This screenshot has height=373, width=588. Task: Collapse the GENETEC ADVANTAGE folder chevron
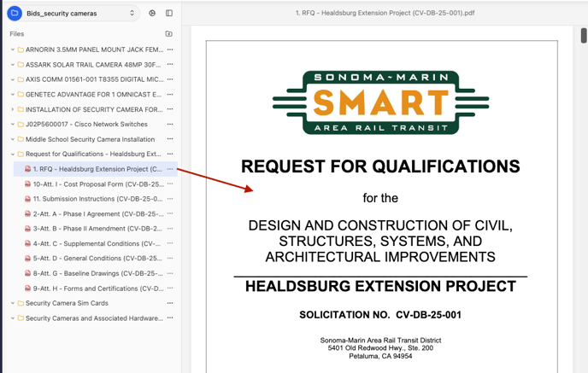tap(12, 95)
